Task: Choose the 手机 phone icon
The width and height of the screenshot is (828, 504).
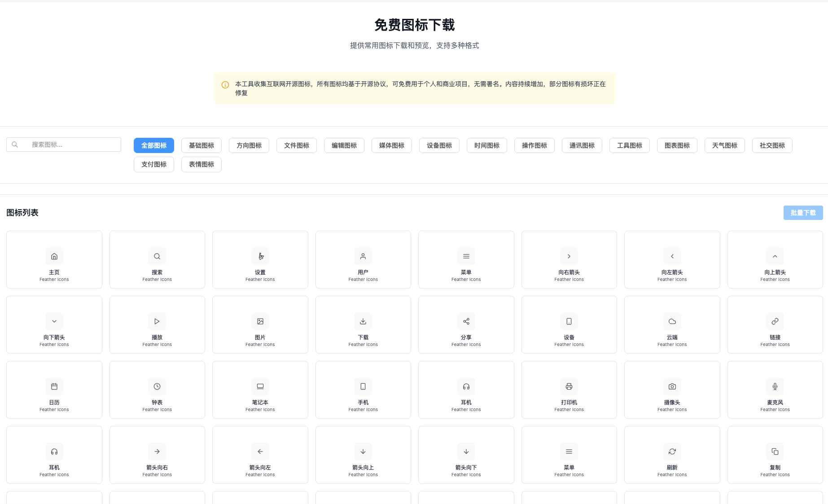Action: [363, 386]
